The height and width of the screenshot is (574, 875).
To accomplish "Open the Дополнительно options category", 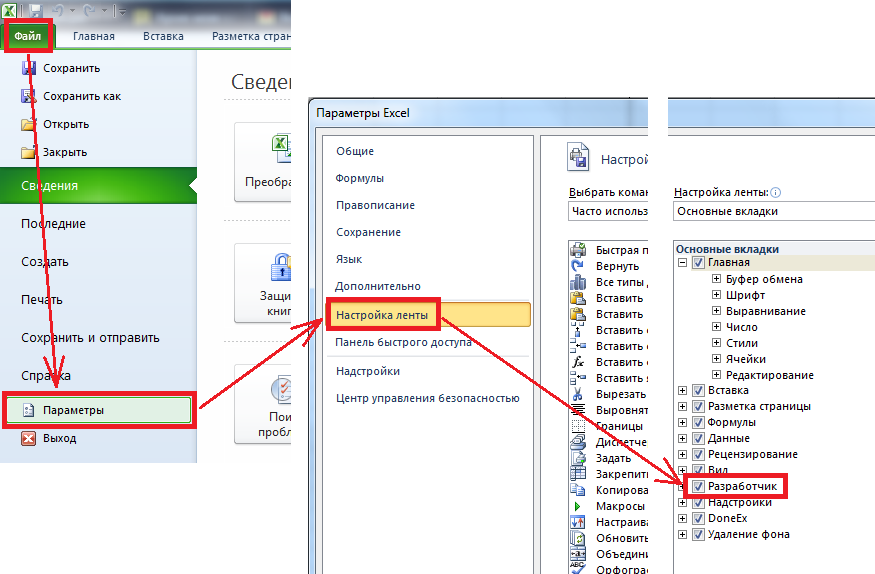I will 378,286.
